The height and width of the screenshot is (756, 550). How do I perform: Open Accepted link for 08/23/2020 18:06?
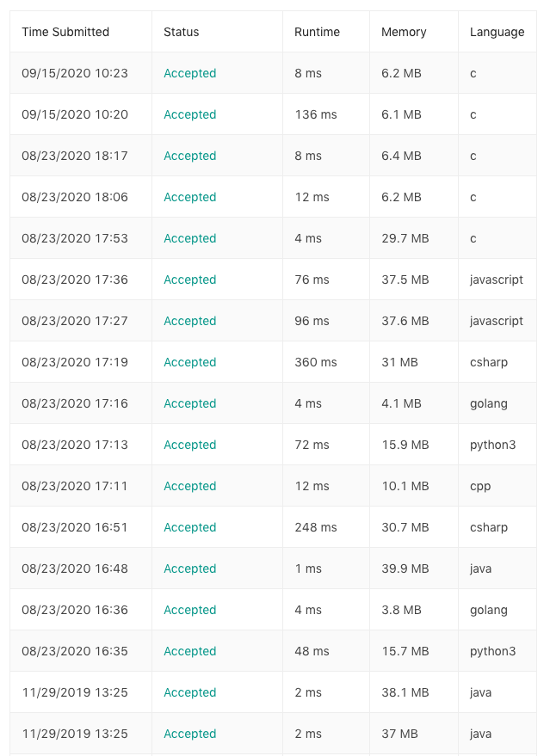(189, 197)
